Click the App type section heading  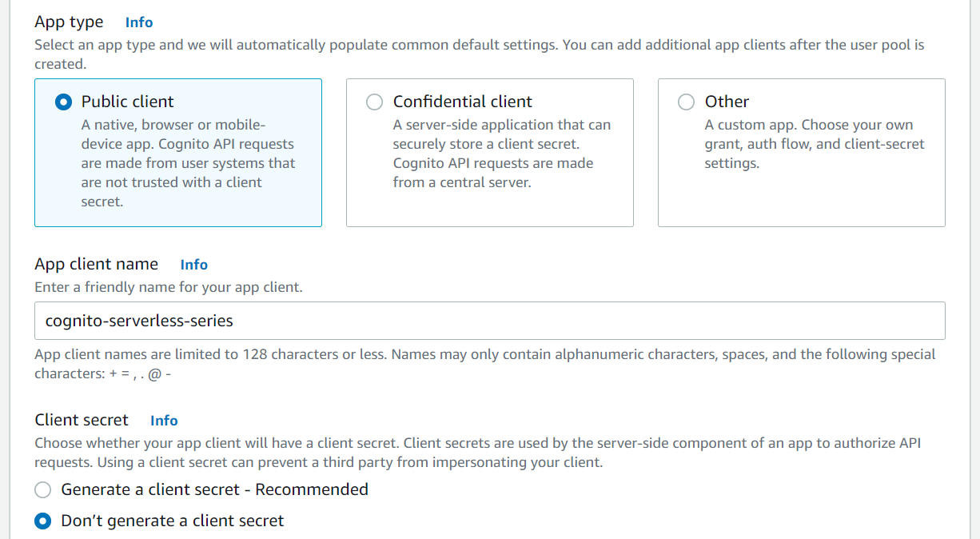point(69,22)
